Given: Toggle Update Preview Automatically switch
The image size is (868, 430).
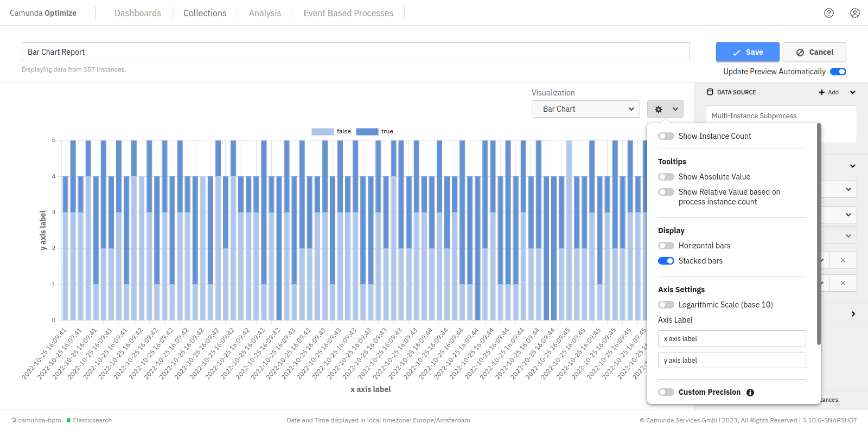Looking at the screenshot, I should (x=838, y=72).
